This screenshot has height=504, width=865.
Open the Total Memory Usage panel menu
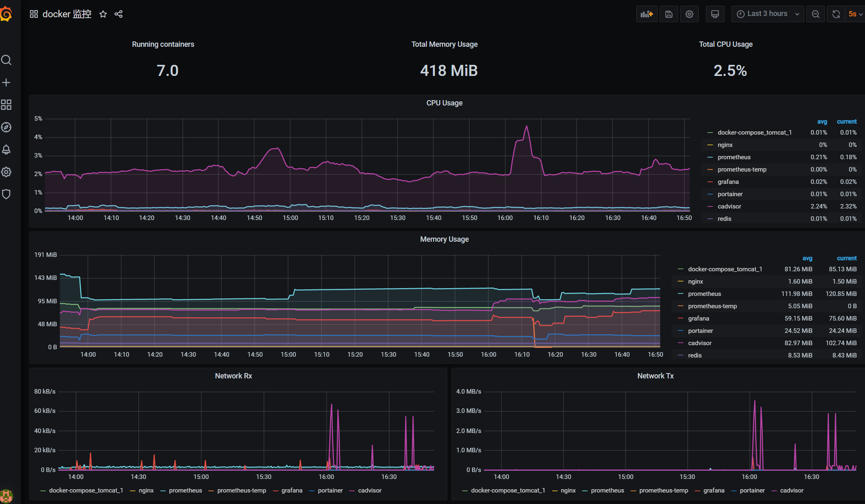pyautogui.click(x=444, y=44)
